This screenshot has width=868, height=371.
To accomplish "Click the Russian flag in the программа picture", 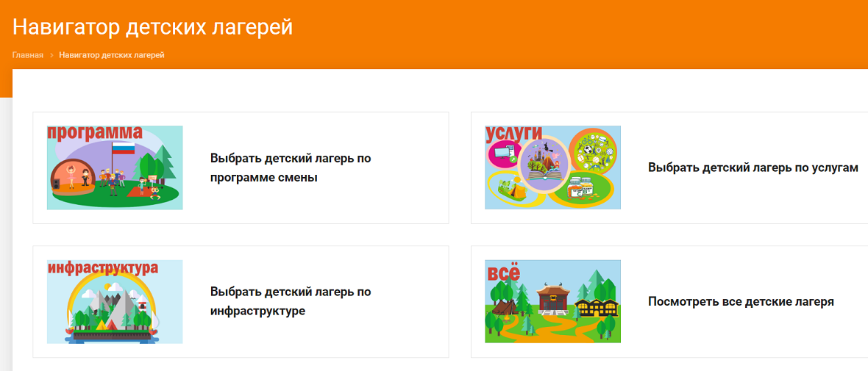I will (x=124, y=148).
